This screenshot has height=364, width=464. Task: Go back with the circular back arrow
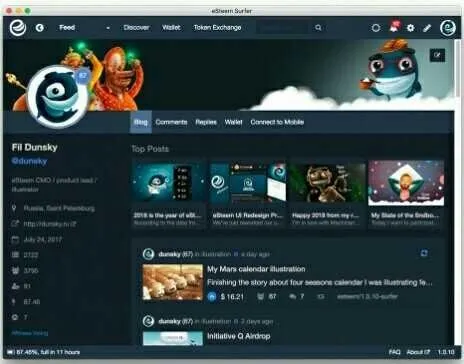tap(40, 28)
